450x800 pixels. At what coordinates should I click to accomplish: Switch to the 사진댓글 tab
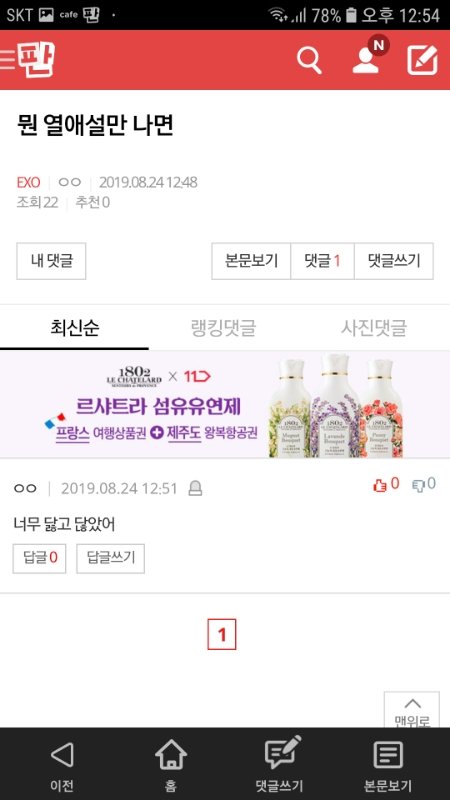tap(374, 328)
